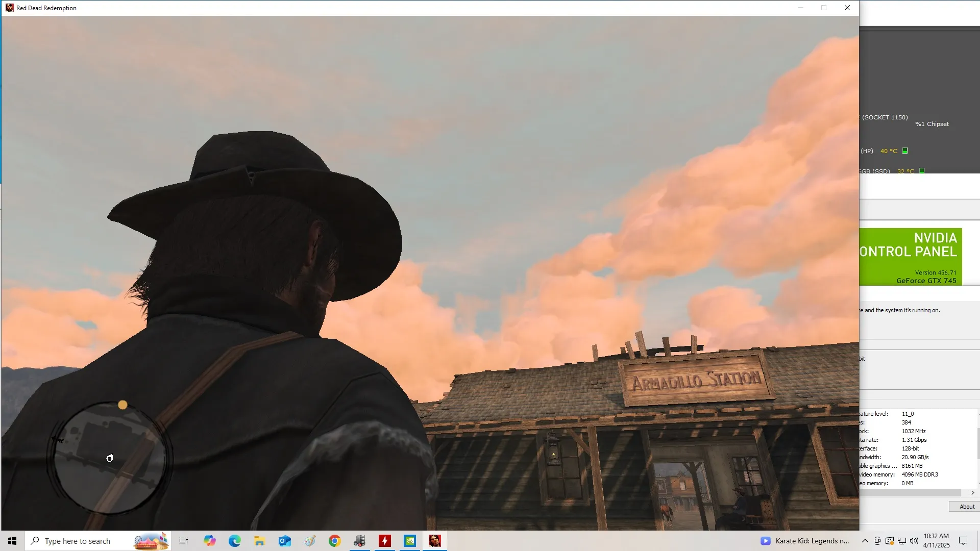Open the volume speaker tray icon
The image size is (980, 551).
pos(914,541)
